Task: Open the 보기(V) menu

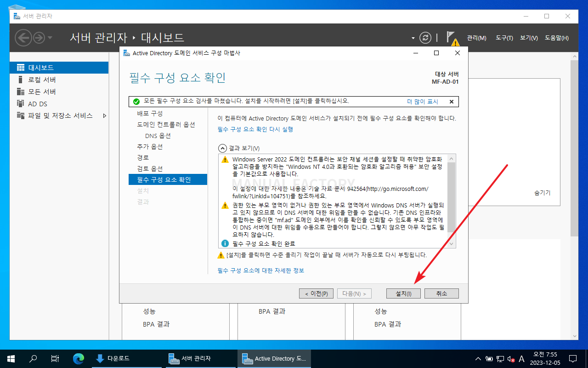Action: pyautogui.click(x=529, y=38)
